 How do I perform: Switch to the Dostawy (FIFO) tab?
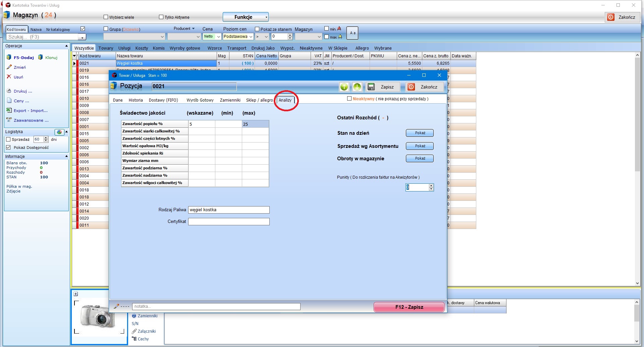tap(163, 100)
